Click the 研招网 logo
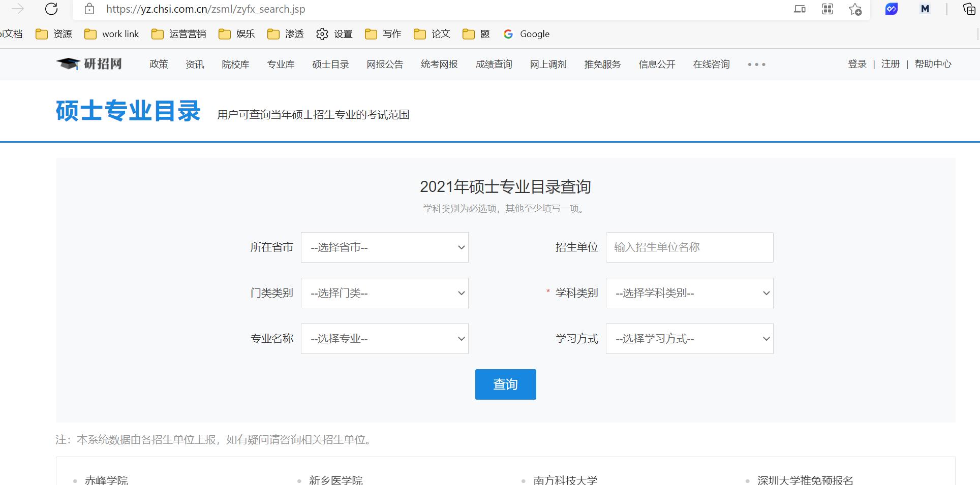The image size is (980, 485). click(x=89, y=64)
